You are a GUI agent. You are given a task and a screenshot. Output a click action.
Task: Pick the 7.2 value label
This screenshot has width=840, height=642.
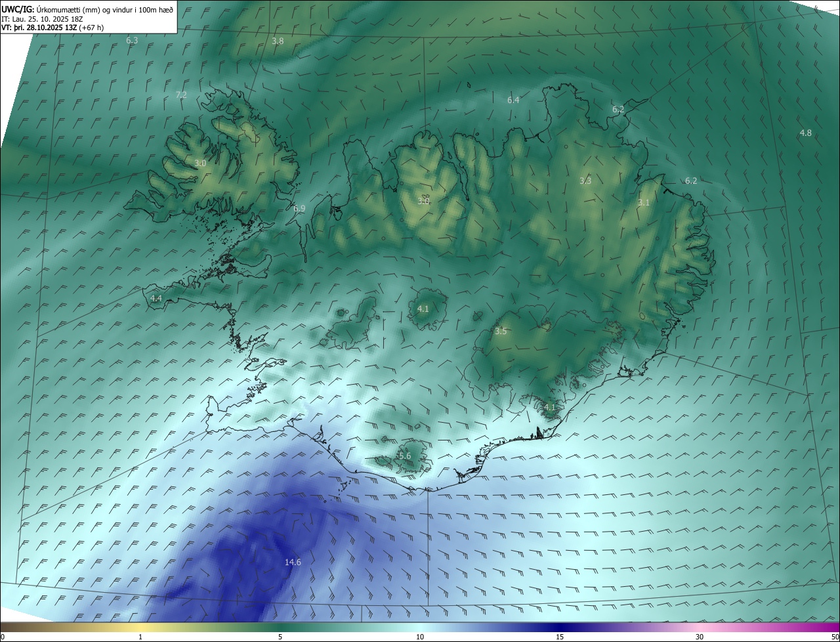pyautogui.click(x=181, y=95)
